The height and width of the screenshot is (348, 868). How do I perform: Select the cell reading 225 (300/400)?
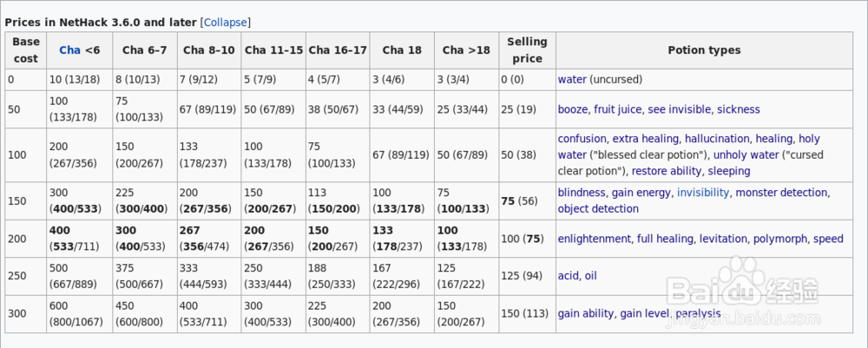[x=338, y=313]
